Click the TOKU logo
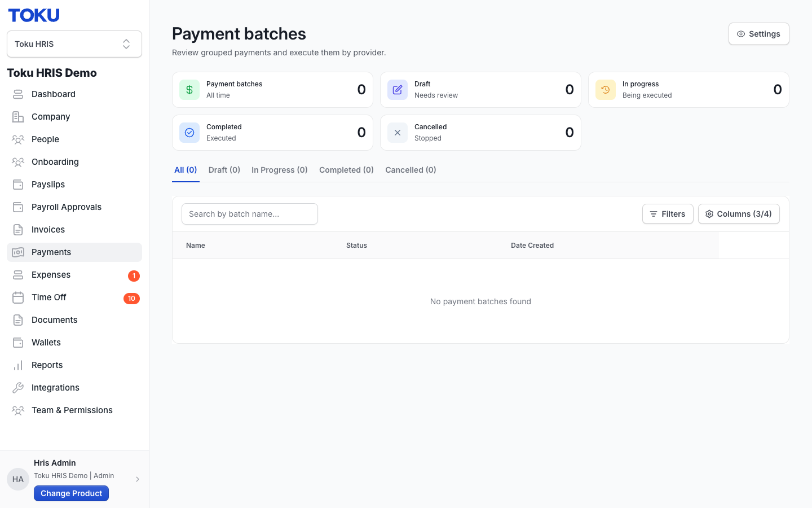The width and height of the screenshot is (812, 508). (x=34, y=15)
